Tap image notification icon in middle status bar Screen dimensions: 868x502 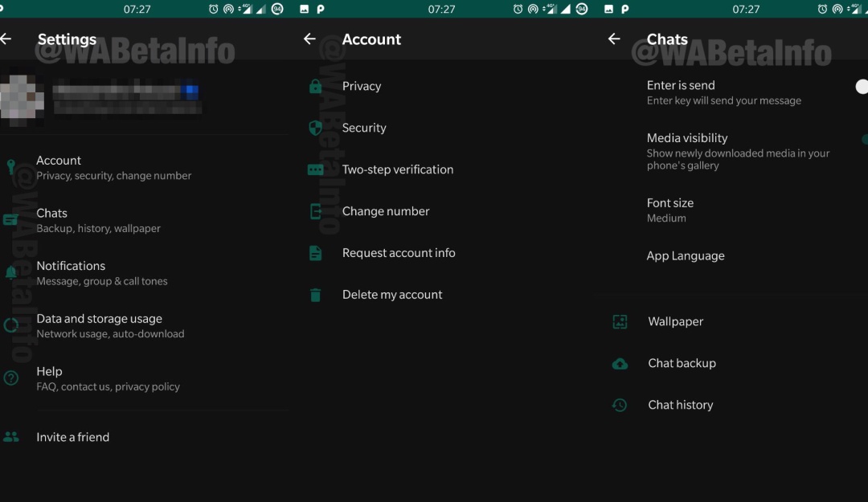tap(304, 9)
